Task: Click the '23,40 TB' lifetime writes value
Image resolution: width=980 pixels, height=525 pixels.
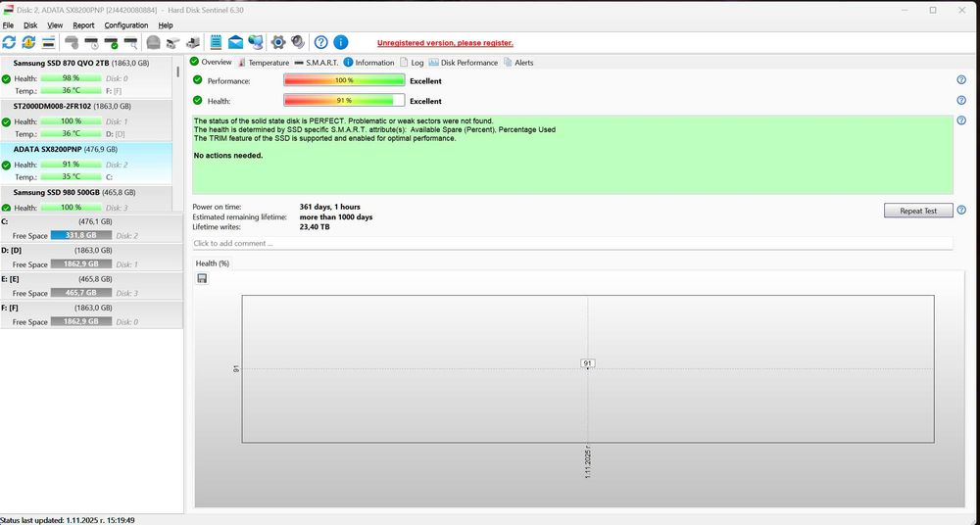Action: 315,227
